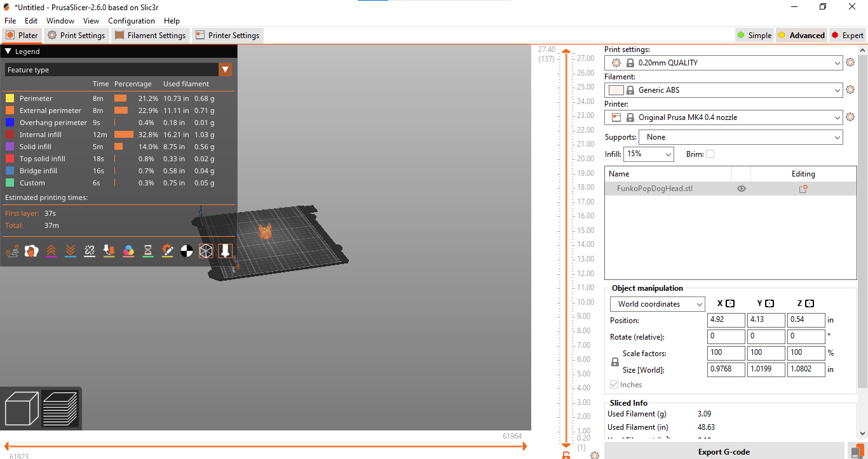Open Print settings preset dropdown 0.20mm QUALITY

(724, 63)
